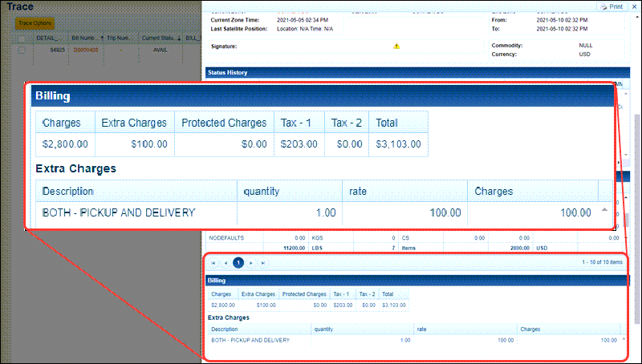Click the 11200.00 total weight cell
The height and width of the screenshot is (364, 642).
pyautogui.click(x=294, y=248)
